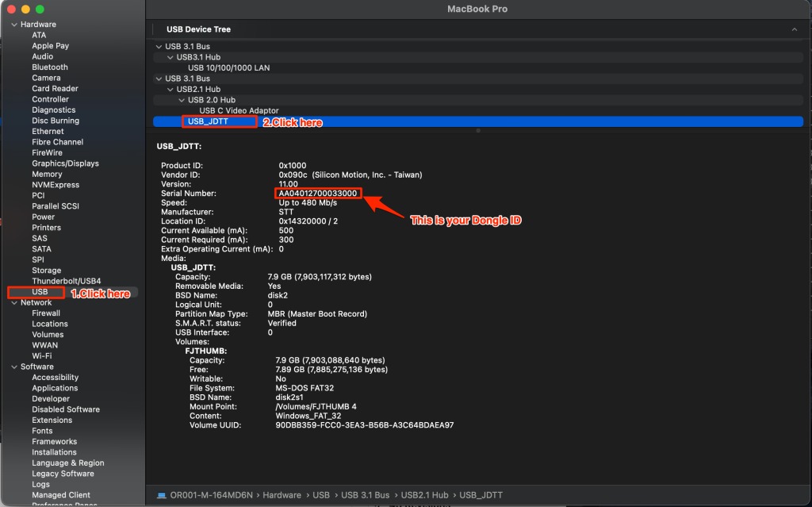Image resolution: width=812 pixels, height=507 pixels.
Task: Collapse the USB 2.0 Hub node
Action: (181, 100)
